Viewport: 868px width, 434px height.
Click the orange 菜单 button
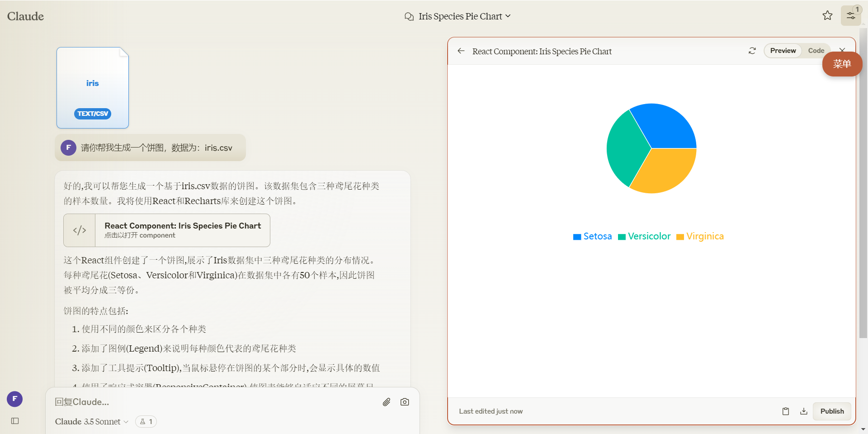842,64
